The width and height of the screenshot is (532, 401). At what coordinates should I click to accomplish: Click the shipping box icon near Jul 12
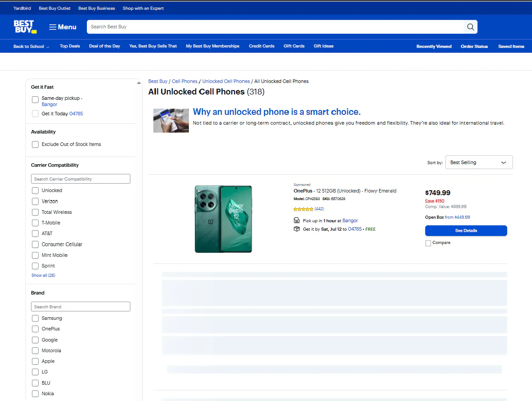[296, 229]
